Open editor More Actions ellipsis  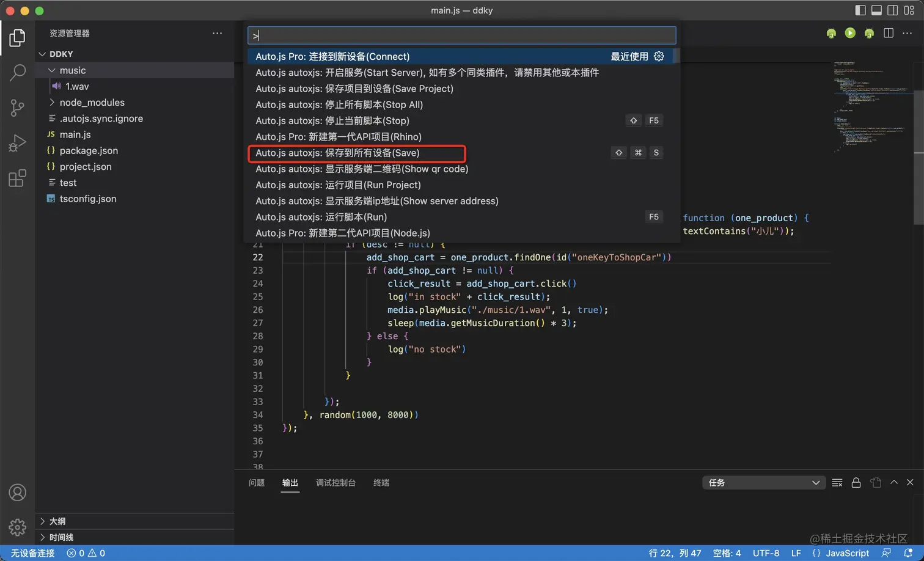click(908, 33)
